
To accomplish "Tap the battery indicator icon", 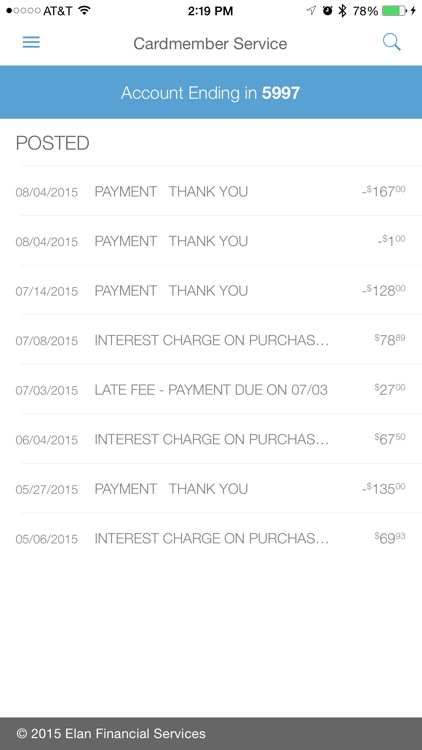I will 394,11.
